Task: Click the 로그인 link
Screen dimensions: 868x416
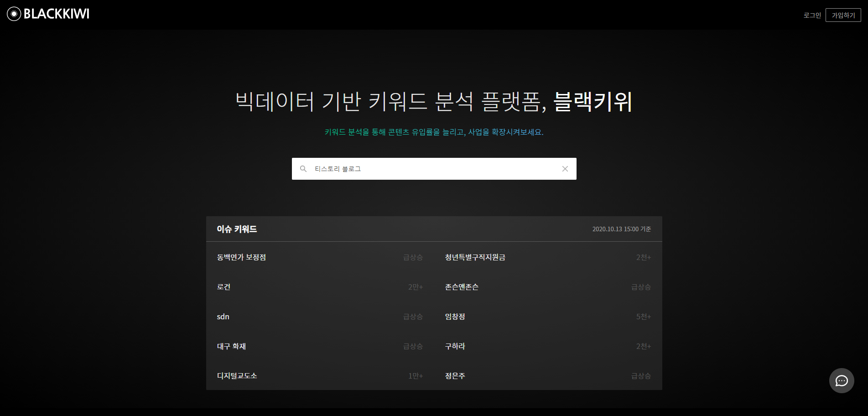Action: pos(812,15)
